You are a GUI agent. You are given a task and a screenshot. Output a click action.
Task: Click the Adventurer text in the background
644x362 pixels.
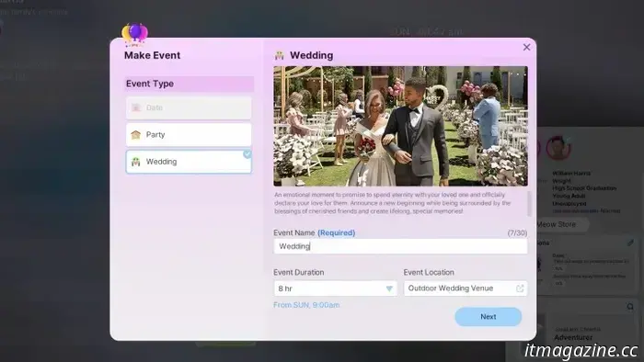click(573, 337)
